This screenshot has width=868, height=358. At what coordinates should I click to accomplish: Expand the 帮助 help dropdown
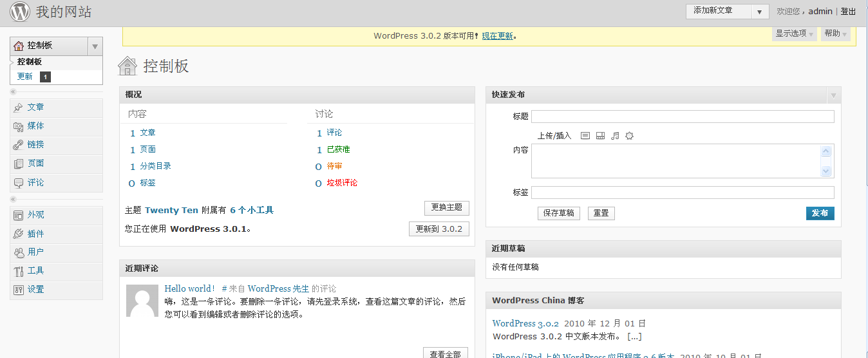pyautogui.click(x=836, y=33)
